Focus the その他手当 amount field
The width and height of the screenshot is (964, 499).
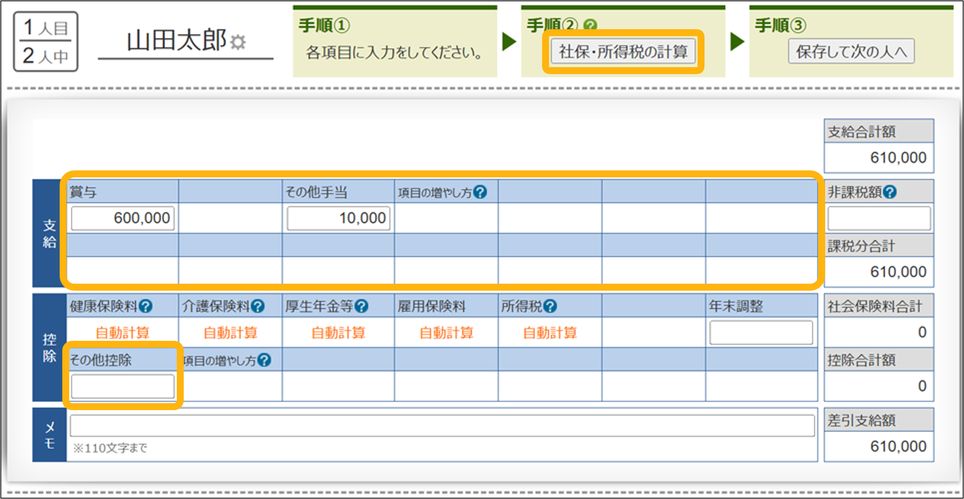point(338,218)
